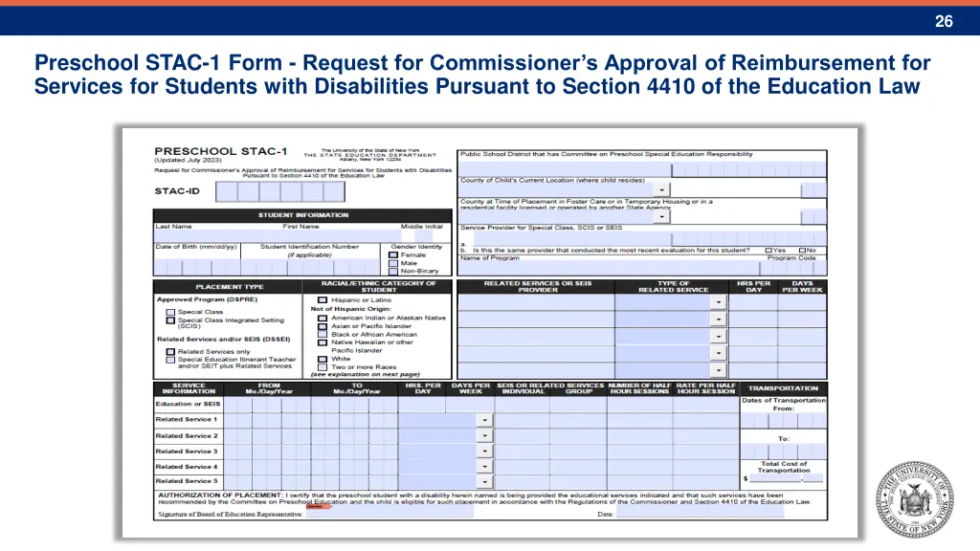980x551 pixels.
Task: Check the Black or African American box
Action: pos(323,334)
